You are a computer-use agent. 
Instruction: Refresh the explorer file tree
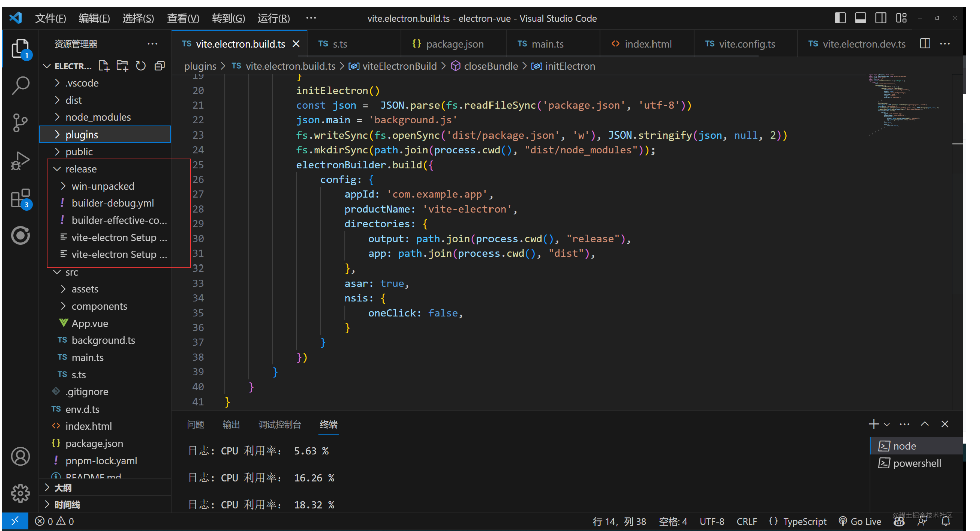141,66
